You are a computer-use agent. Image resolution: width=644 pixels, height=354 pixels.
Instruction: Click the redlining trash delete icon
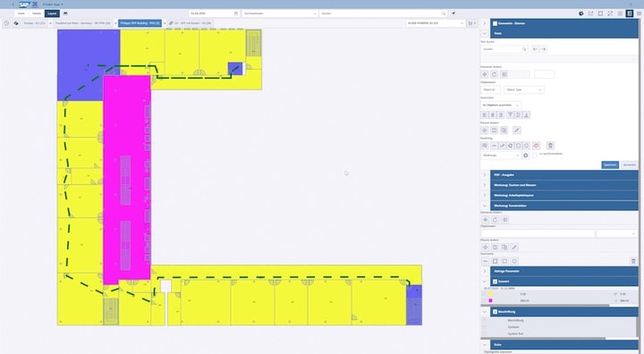(x=550, y=146)
